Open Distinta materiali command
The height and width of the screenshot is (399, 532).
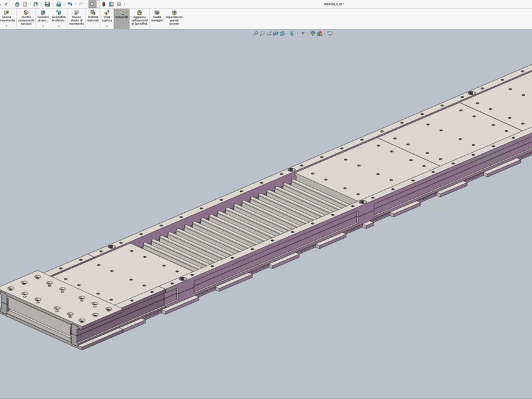coord(93,16)
